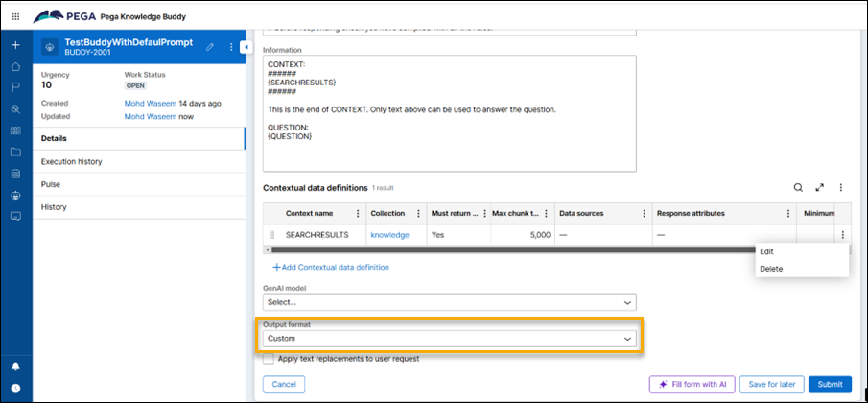Click the Create plus icon in sidebar
Screen dimensions: 868x403
(15, 45)
